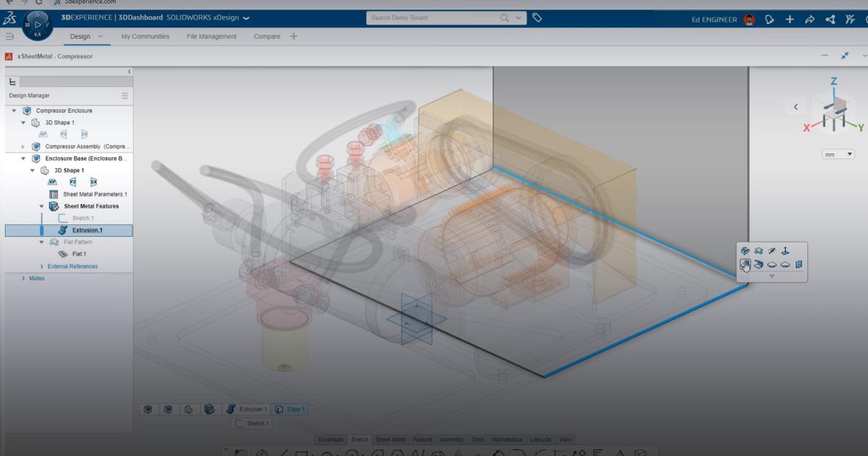Open the Design Manager hamburger menu
This screenshot has width=868, height=456.
point(124,96)
